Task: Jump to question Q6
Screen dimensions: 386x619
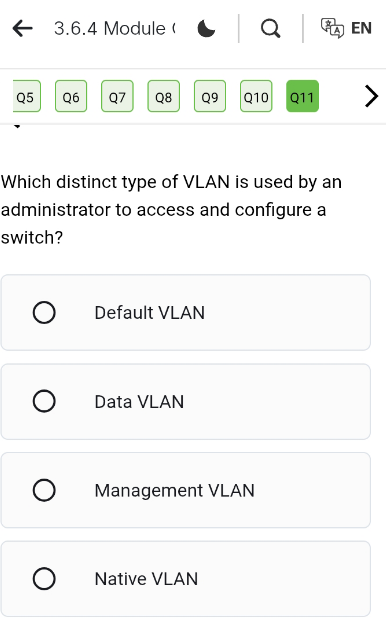Action: [x=71, y=96]
